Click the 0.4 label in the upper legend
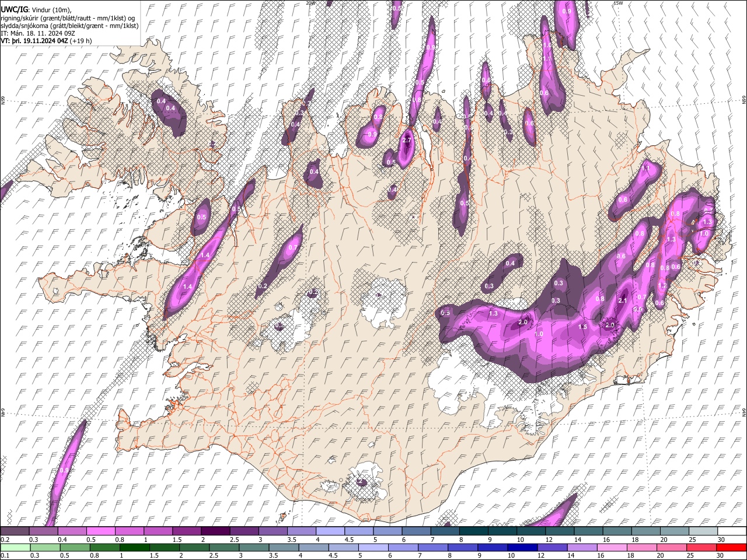747x560 pixels. click(x=62, y=540)
